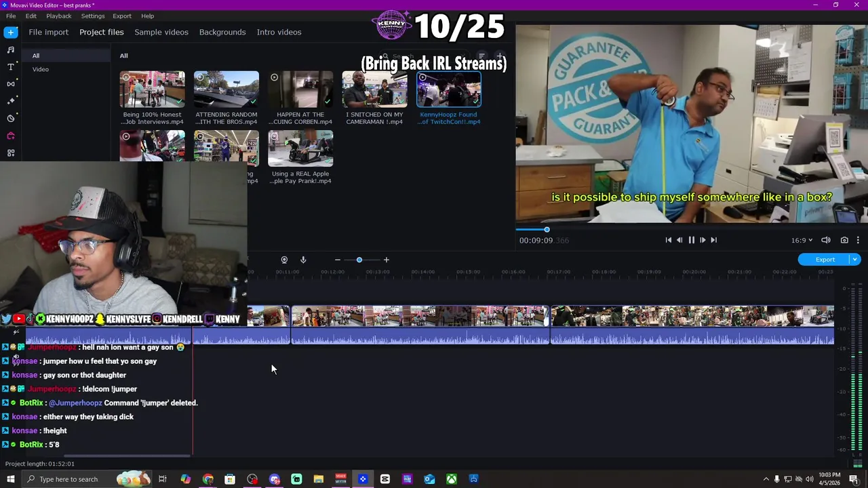Select I SNITCHED ON MY CAMERAMAN thumbnail
Image resolution: width=868 pixels, height=488 pixels.
(374, 89)
